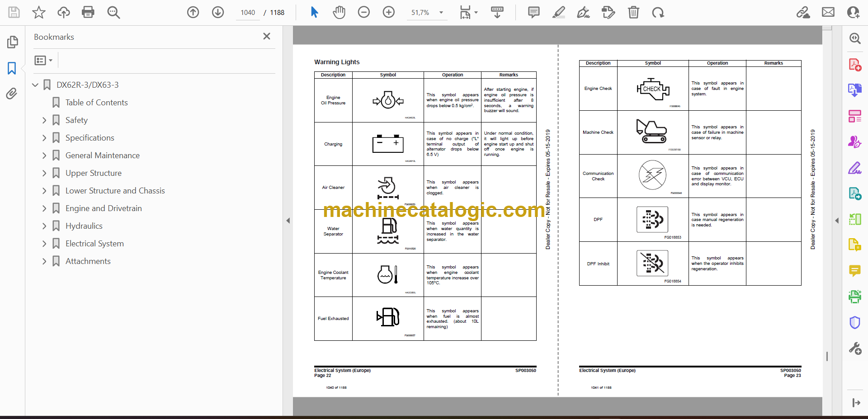Expand the Hydraulics bookmark
Screen dimensions: 868x419
44,226
